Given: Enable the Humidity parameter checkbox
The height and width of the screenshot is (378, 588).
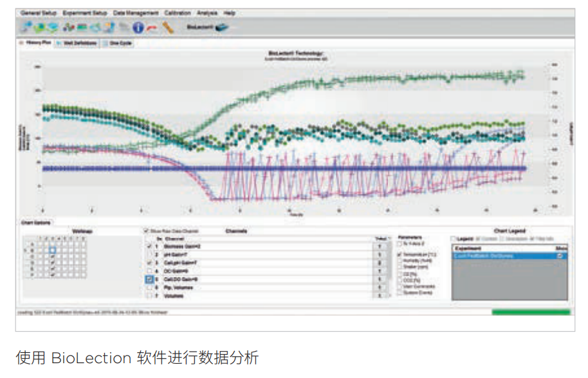Looking at the screenshot, I should click(x=400, y=261).
